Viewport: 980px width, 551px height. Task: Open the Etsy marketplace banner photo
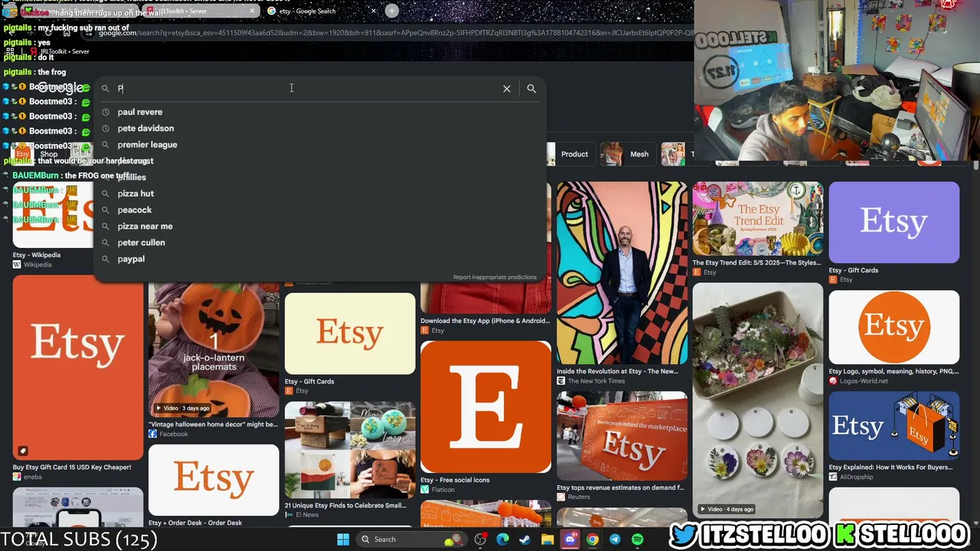point(622,436)
